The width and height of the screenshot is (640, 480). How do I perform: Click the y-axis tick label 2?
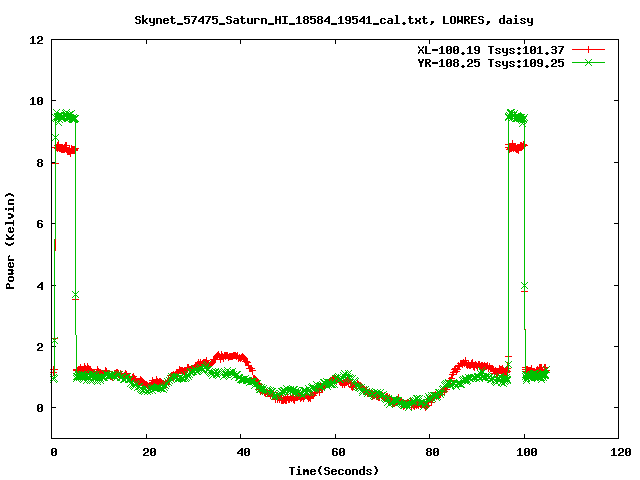coord(40,347)
